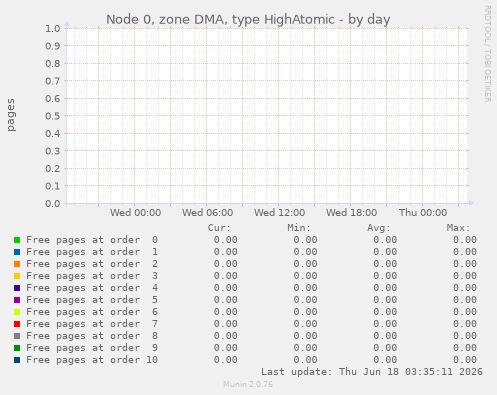Click the 0.0 y-axis tick label
The width and height of the screenshot is (497, 395).
point(53,203)
